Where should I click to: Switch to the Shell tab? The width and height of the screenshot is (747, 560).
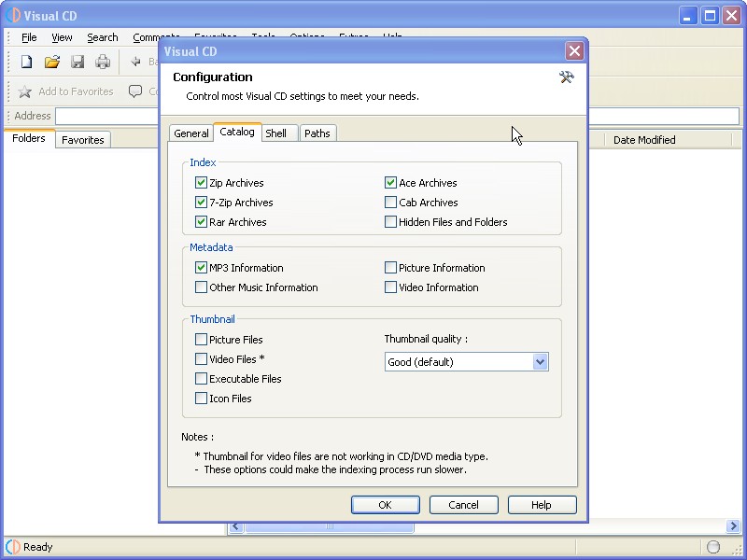(279, 133)
